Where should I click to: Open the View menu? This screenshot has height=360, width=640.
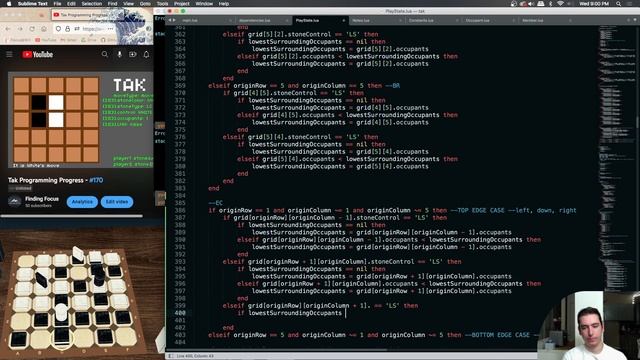[128, 4]
